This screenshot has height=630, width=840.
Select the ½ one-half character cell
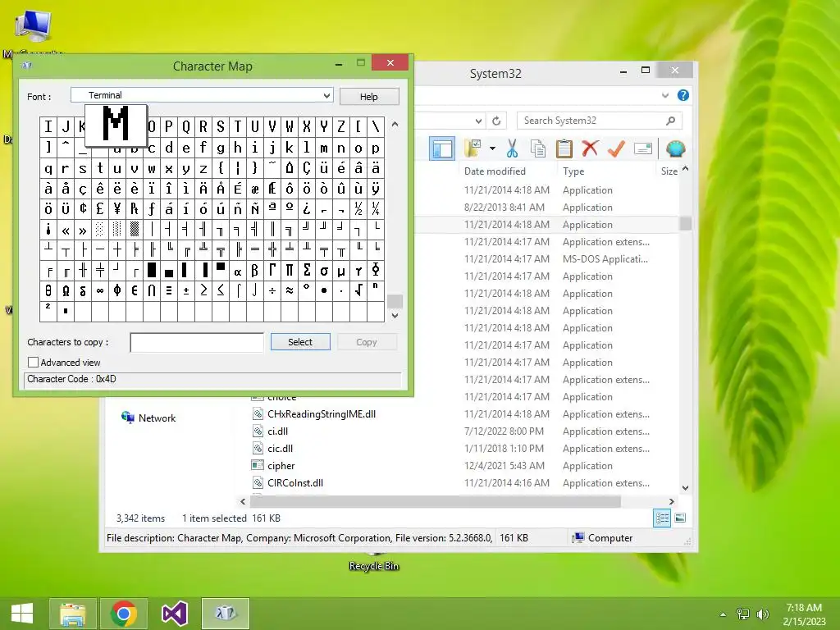(x=358, y=208)
